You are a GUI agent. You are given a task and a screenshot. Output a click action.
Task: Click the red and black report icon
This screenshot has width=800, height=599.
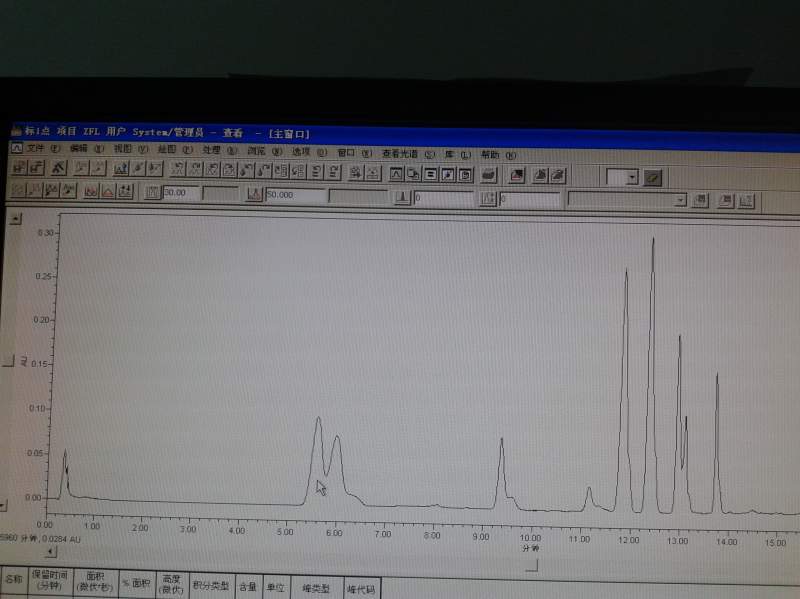click(517, 176)
